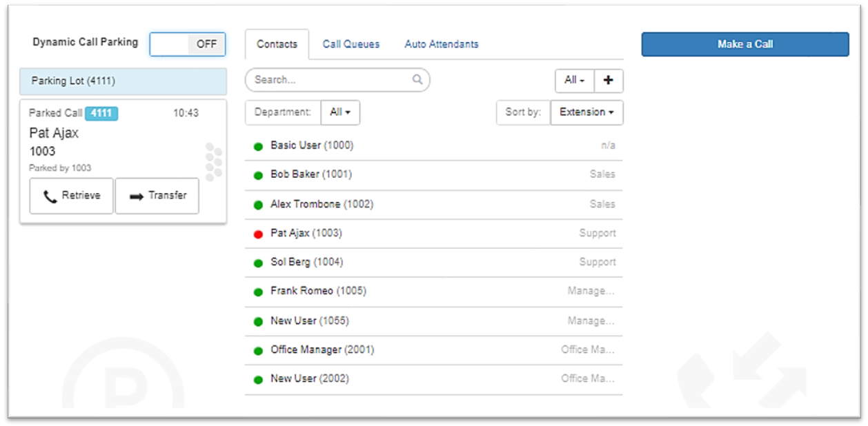Screen dimensions: 868x426
Task: Click the green status dot for New User (2002)
Action: tap(259, 379)
